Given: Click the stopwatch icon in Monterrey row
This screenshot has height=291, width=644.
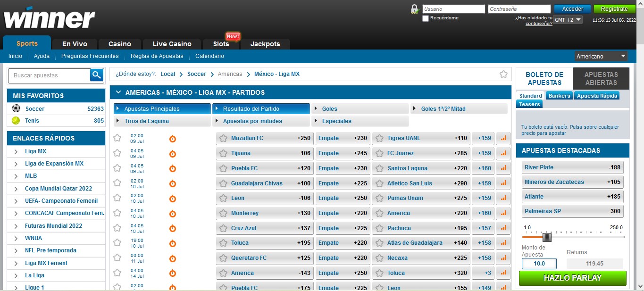Looking at the screenshot, I should click(173, 214).
